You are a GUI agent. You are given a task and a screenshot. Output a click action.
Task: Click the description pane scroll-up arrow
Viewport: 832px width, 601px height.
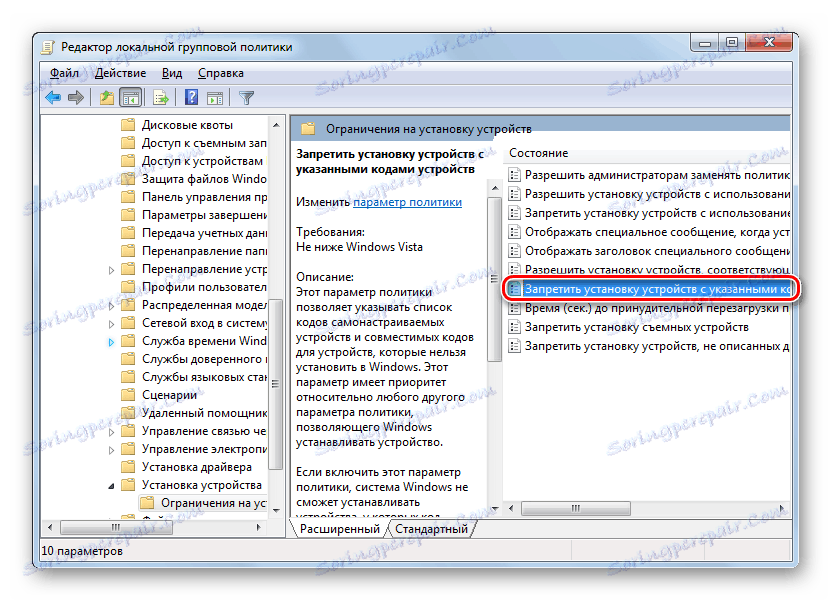point(495,188)
